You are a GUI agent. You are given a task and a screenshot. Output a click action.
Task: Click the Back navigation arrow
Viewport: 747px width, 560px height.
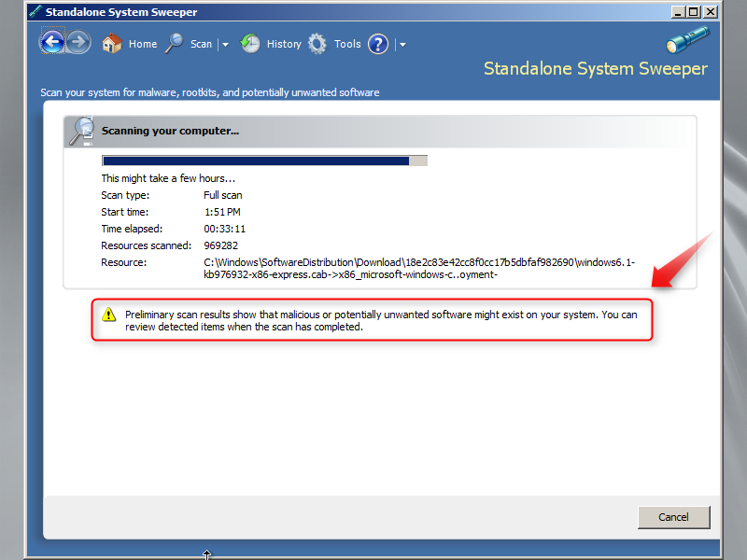[53, 42]
